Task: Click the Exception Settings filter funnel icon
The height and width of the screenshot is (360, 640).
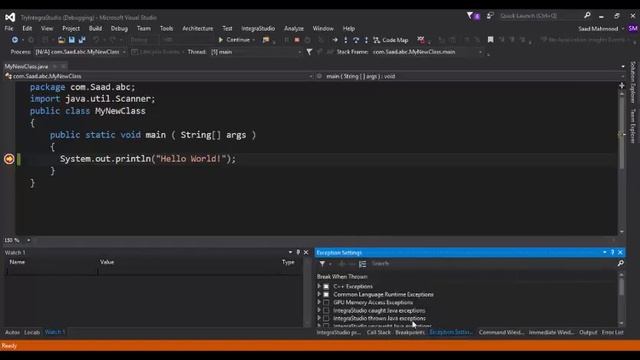Action: [x=322, y=264]
